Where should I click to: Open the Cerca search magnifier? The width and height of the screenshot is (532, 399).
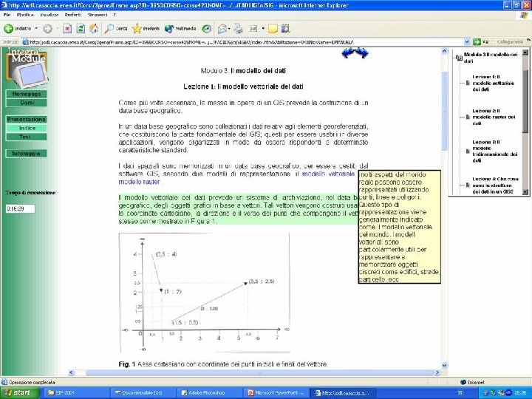(116, 29)
